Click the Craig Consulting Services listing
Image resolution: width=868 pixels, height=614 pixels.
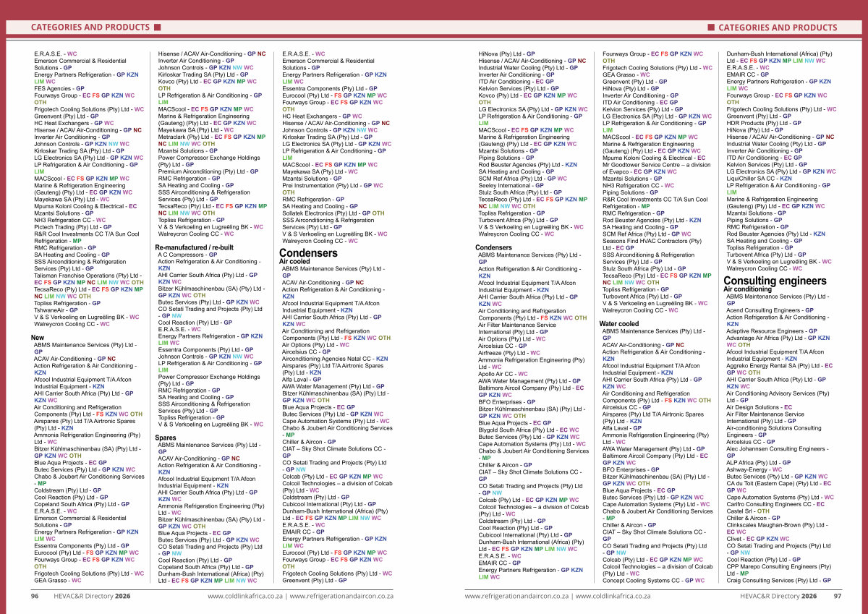pos(779,580)
